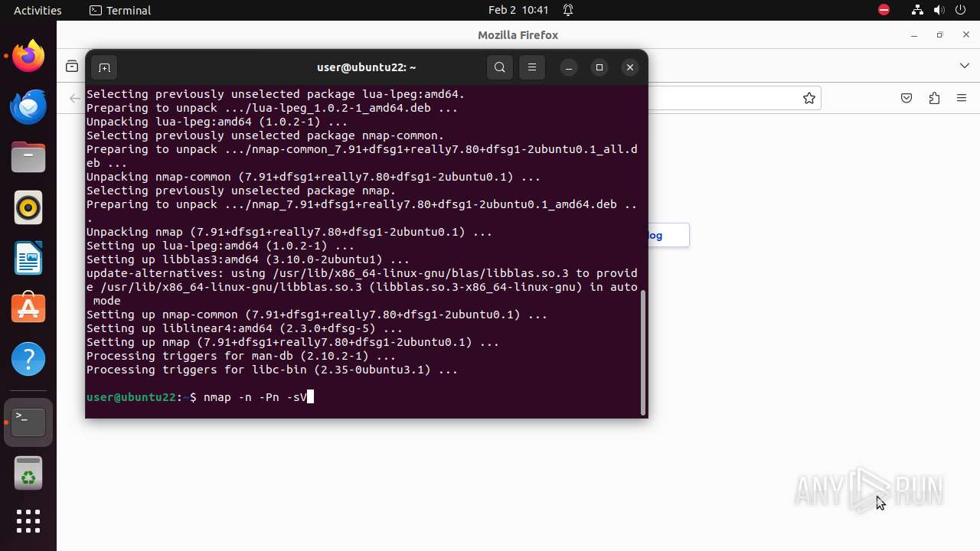Viewport: 980px width, 551px height.
Task: Close the Mozilla Firefox window
Action: click(967, 35)
